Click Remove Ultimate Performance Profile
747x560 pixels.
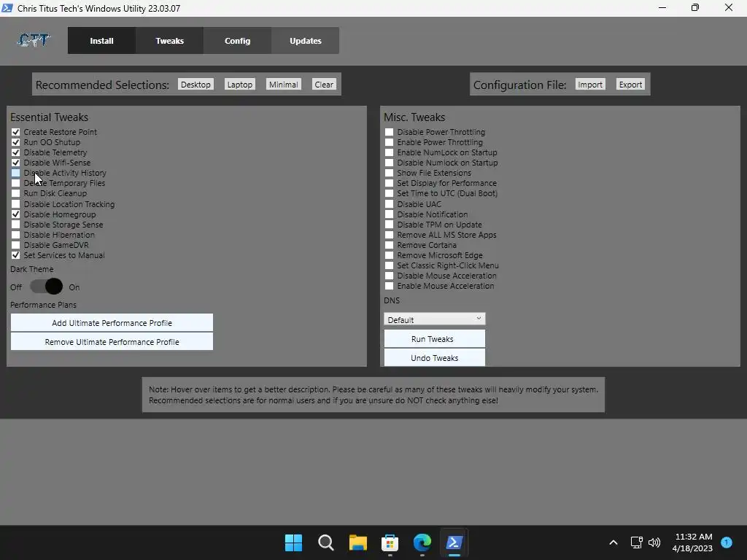coord(112,342)
